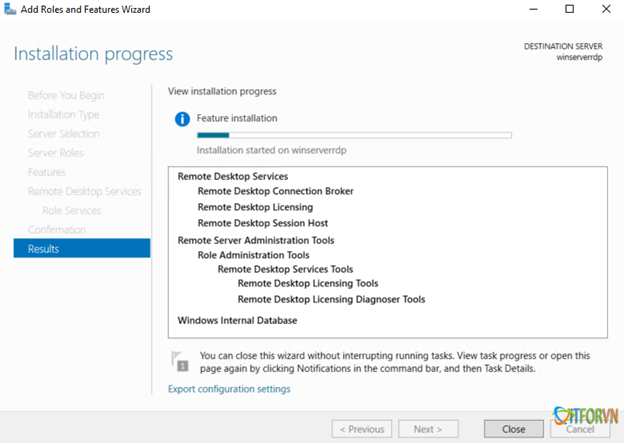The width and height of the screenshot is (624, 443).
Task: Open the Installation Type step
Action: click(x=64, y=115)
